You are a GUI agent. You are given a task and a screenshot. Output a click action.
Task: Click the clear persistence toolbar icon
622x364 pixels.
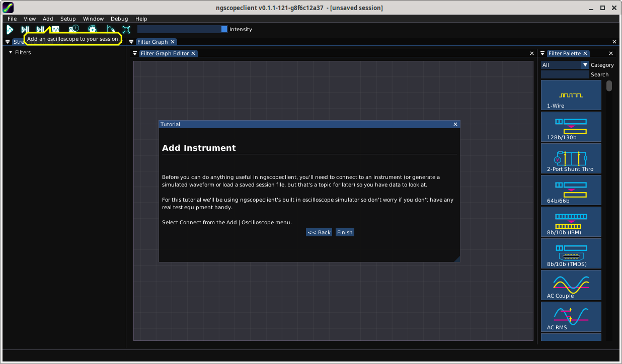[x=110, y=30]
